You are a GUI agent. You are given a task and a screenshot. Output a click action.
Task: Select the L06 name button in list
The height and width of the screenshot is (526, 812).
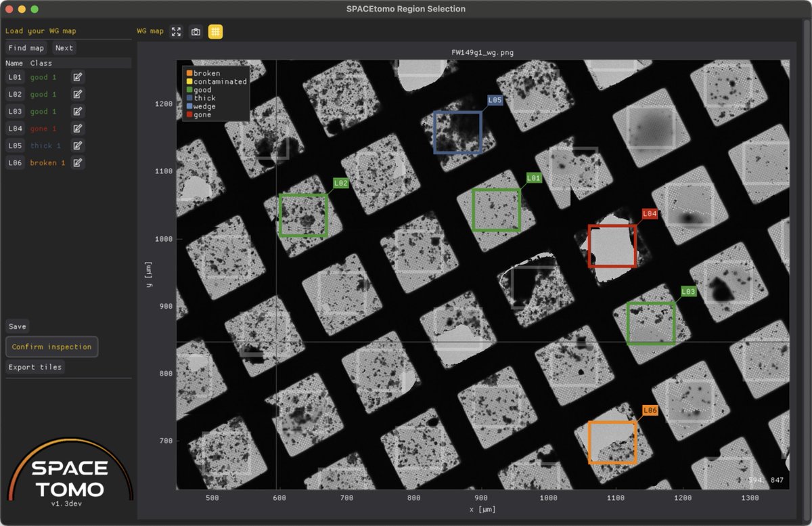pos(15,162)
